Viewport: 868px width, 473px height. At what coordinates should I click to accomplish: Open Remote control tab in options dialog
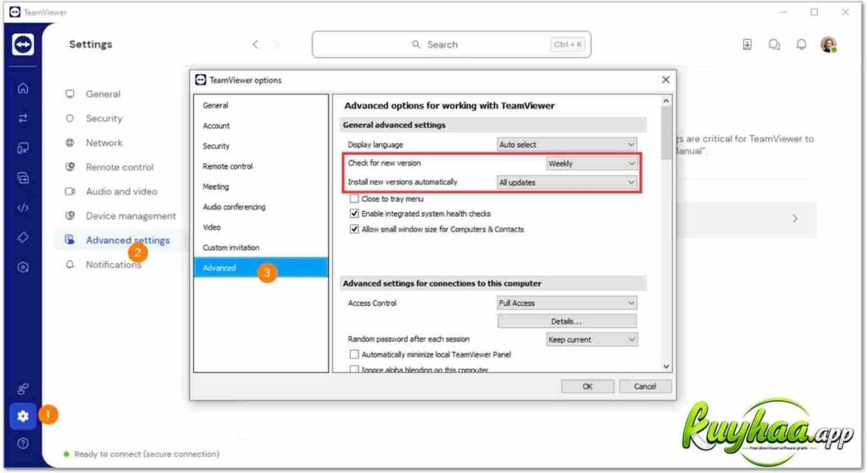tap(261, 166)
